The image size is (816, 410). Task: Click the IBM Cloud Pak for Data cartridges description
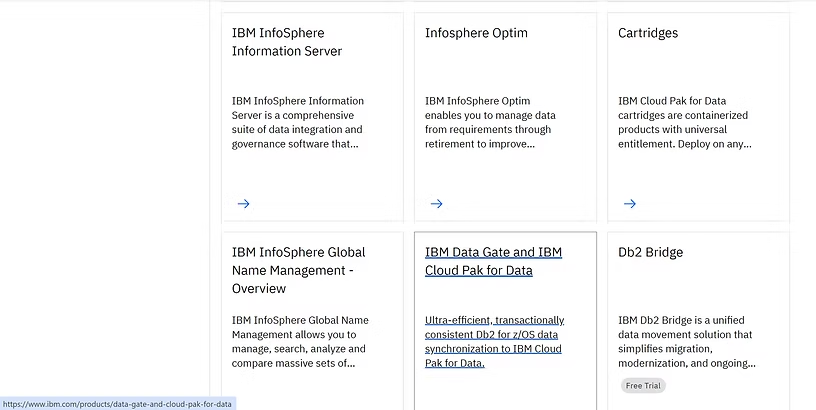(x=685, y=122)
